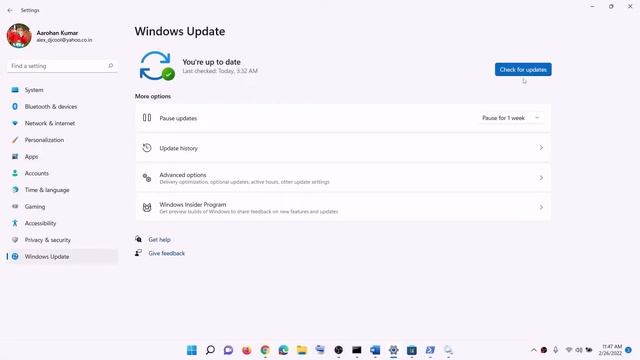Open the clock showing 11:47 AM
Viewport: 640px width, 360px height.
(x=611, y=350)
